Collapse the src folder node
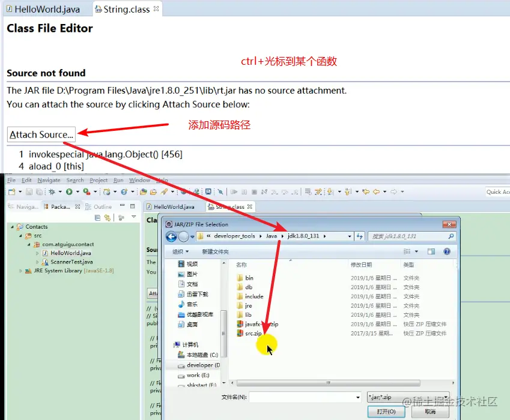 click(20, 235)
